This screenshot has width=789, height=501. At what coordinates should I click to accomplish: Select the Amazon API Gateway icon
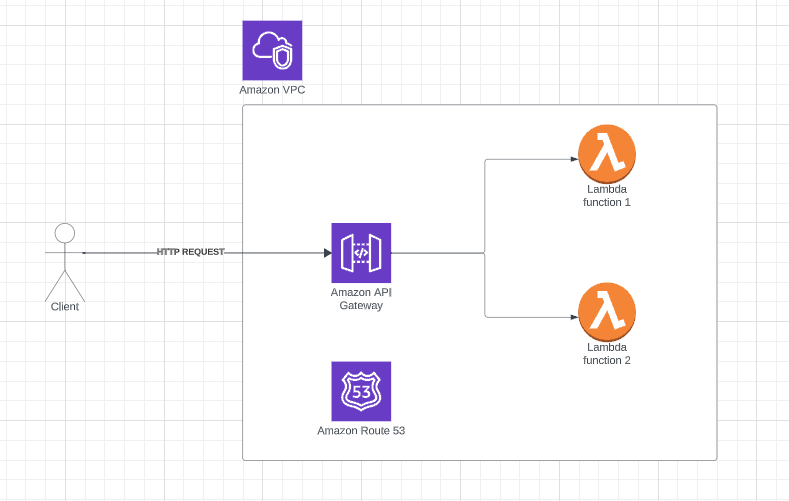361,253
